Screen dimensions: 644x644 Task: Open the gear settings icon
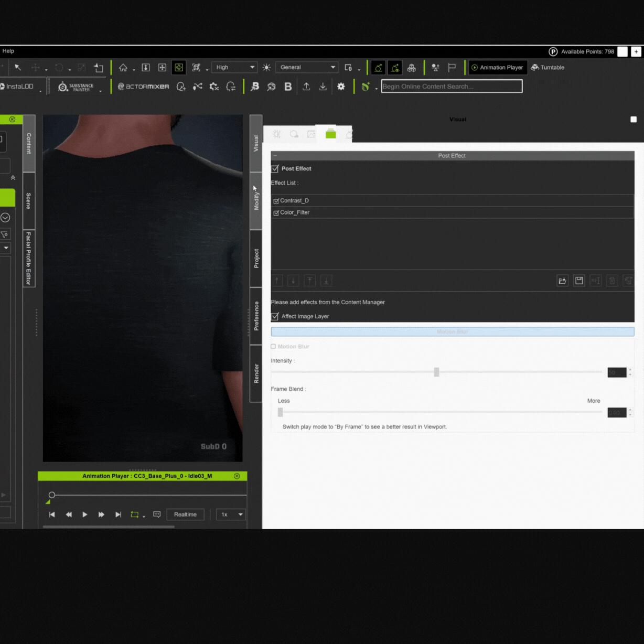pyautogui.click(x=341, y=87)
